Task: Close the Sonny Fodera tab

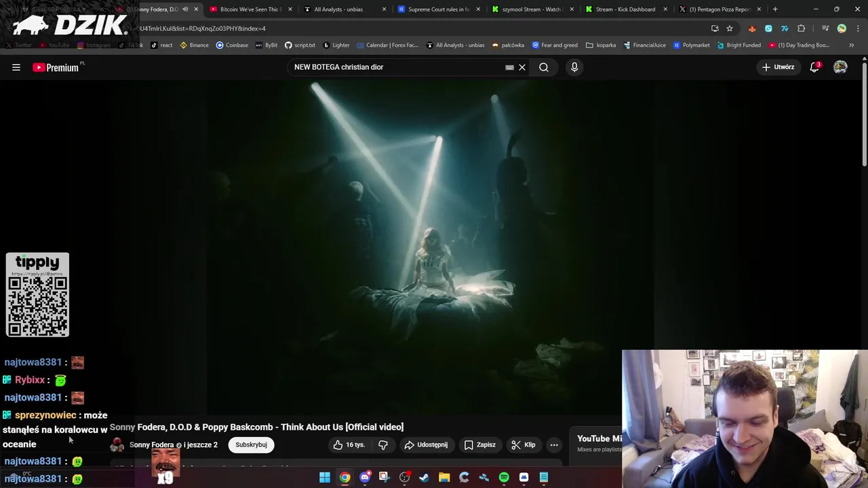Action: [196, 9]
